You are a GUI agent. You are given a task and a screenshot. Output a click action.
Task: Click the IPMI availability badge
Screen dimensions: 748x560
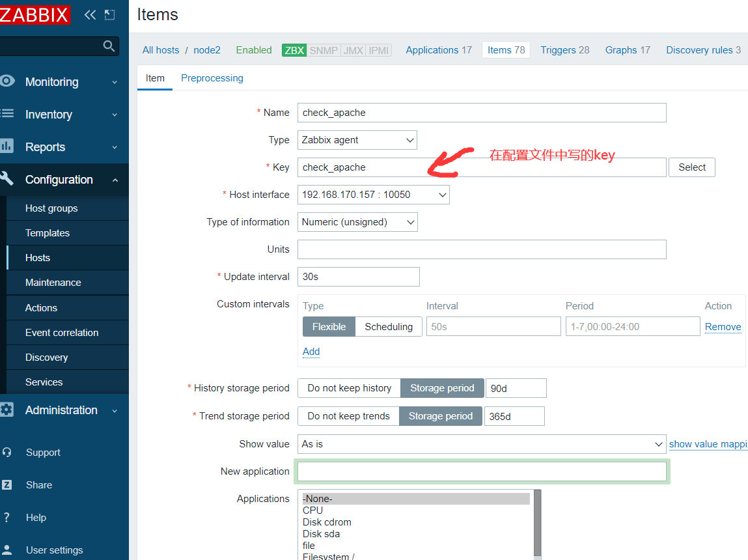coord(379,50)
